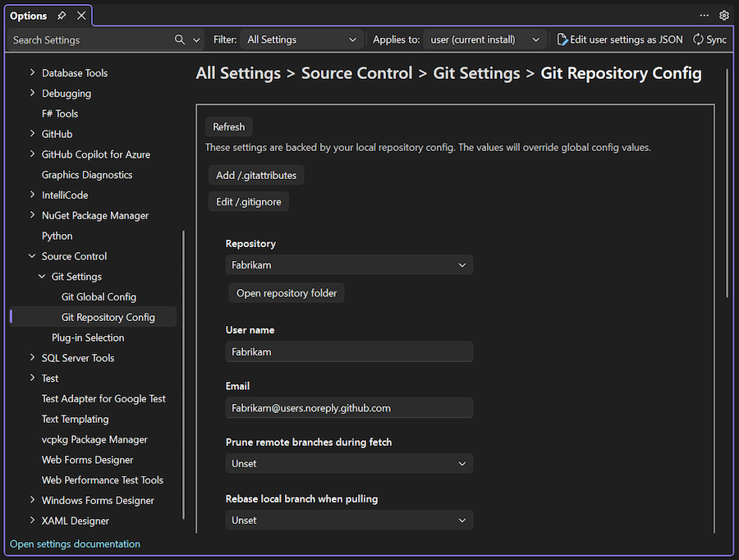739x560 pixels.
Task: Open the Prune remote branches dropdown
Action: [349, 463]
